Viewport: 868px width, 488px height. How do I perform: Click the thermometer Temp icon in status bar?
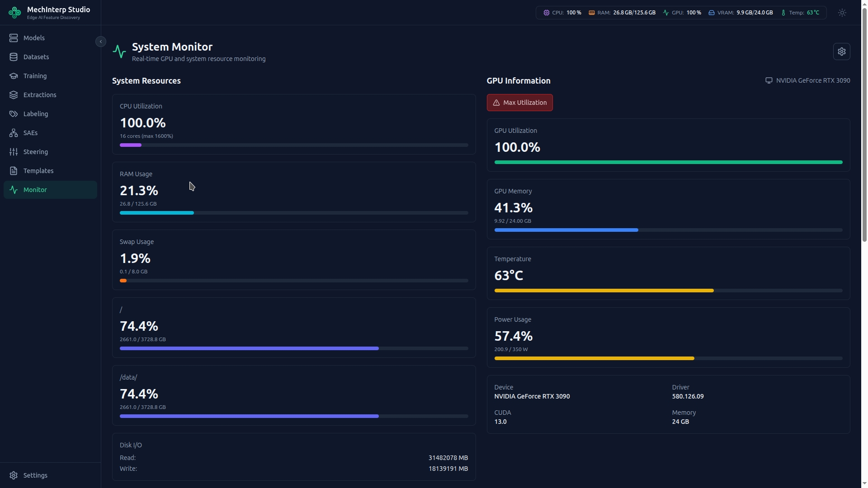tap(783, 13)
